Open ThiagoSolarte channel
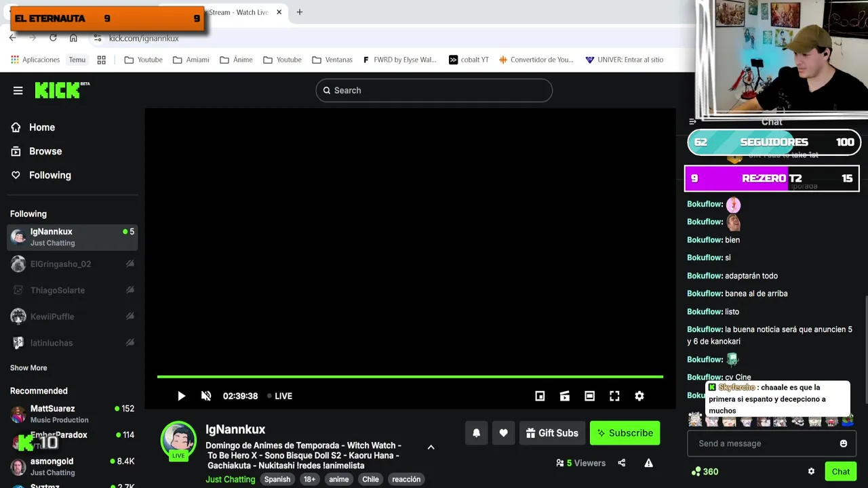 (x=72, y=290)
